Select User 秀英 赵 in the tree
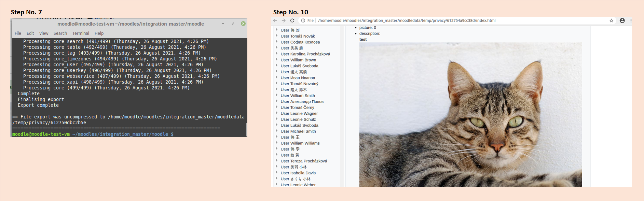Screen dimensions: 644x201 (292, 48)
